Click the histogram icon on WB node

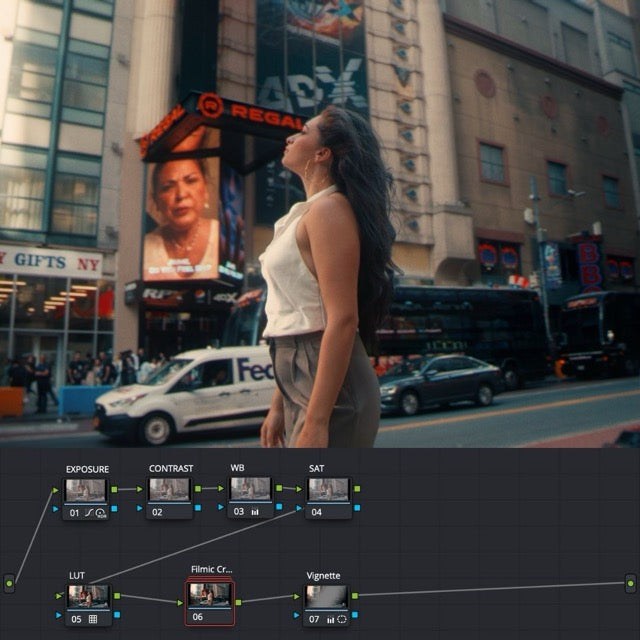[254, 512]
